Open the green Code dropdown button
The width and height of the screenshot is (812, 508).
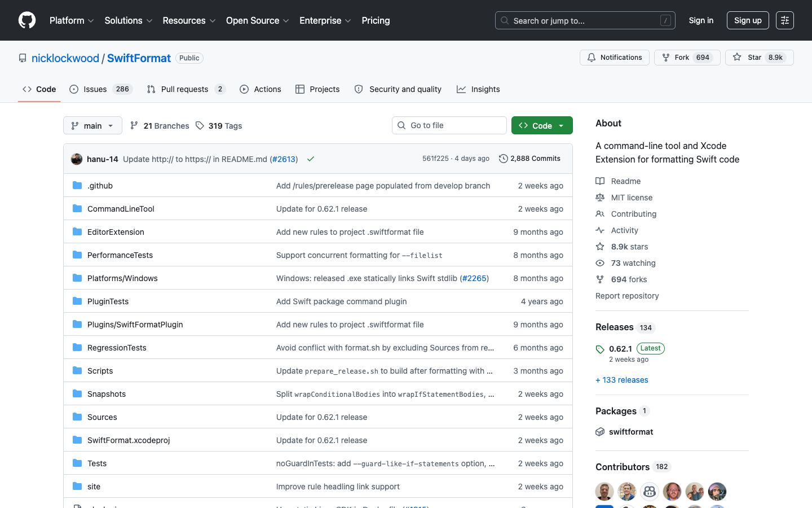(x=542, y=125)
